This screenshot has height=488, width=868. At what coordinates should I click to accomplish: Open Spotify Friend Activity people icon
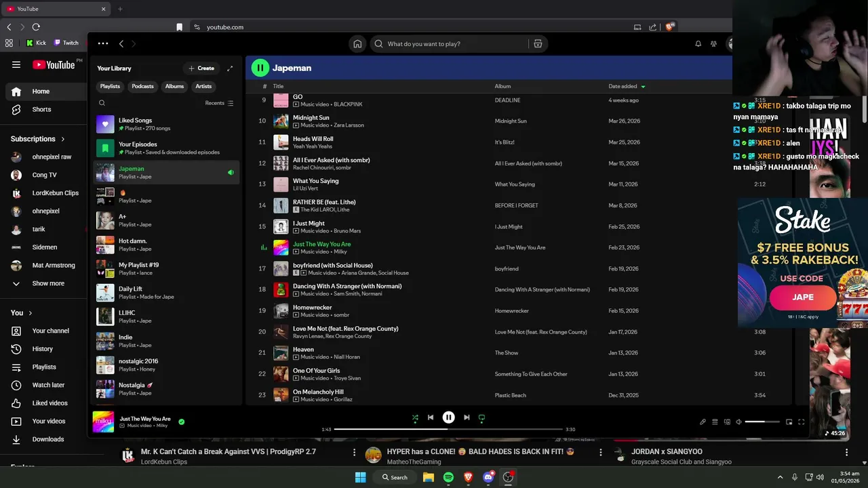(x=713, y=44)
